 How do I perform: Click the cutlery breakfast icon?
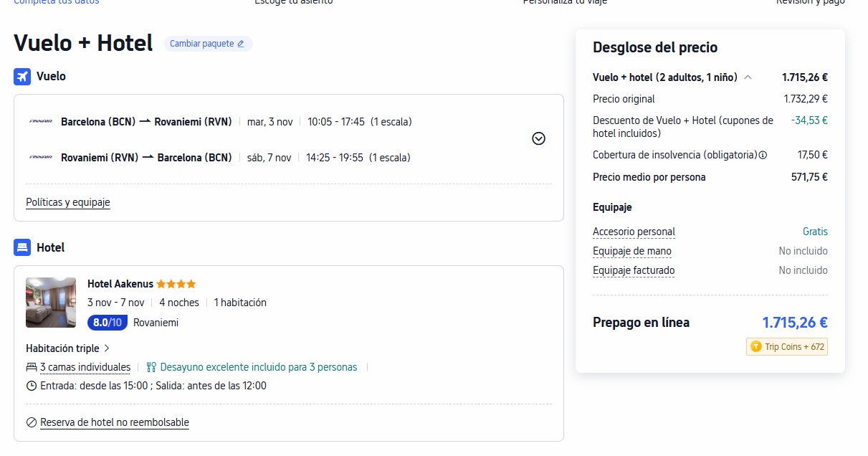[x=151, y=367]
